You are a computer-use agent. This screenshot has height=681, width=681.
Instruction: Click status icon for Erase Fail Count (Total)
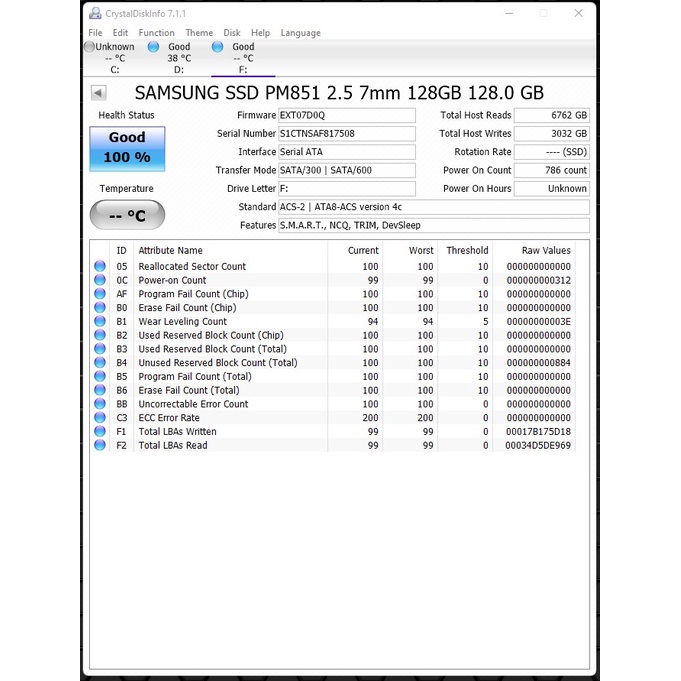click(x=100, y=390)
